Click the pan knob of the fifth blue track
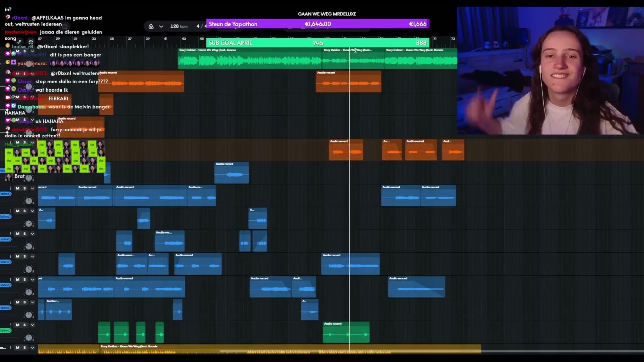The width and height of the screenshot is (644, 362). [x=29, y=292]
